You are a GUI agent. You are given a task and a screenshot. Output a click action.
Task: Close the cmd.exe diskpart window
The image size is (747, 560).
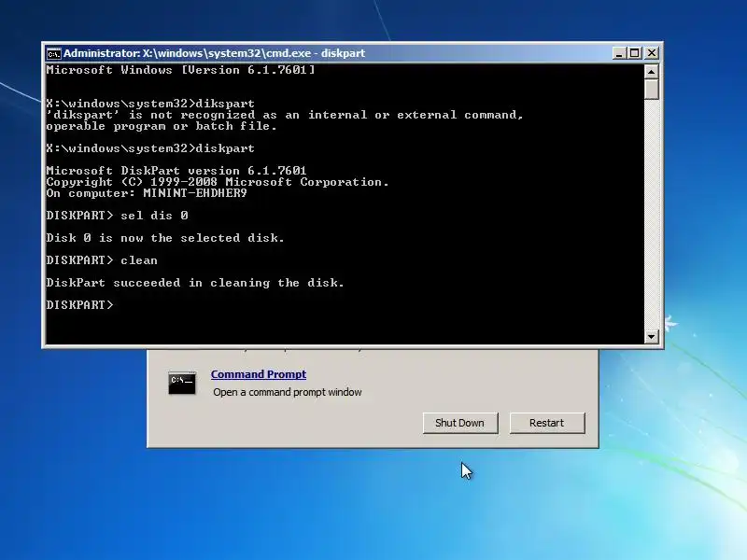point(651,53)
